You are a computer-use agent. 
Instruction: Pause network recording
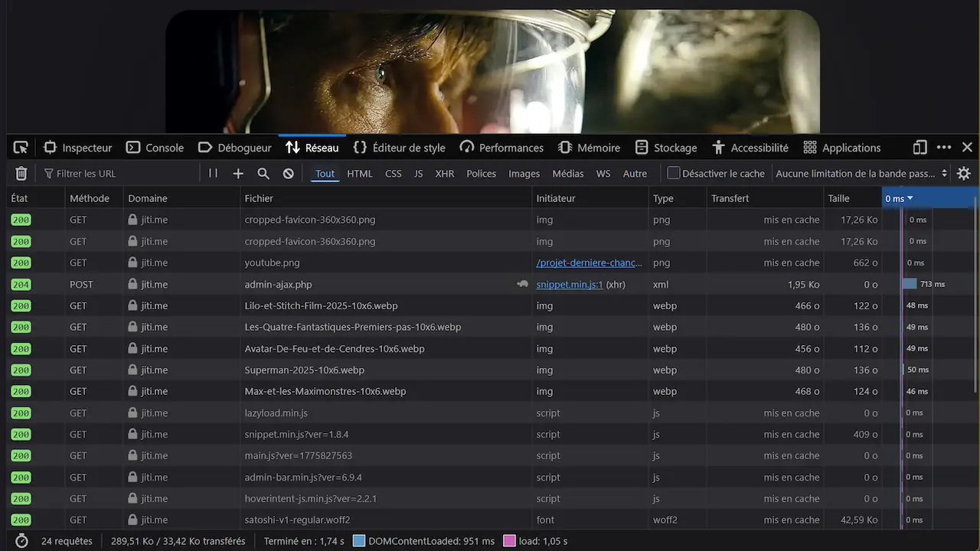click(x=213, y=174)
